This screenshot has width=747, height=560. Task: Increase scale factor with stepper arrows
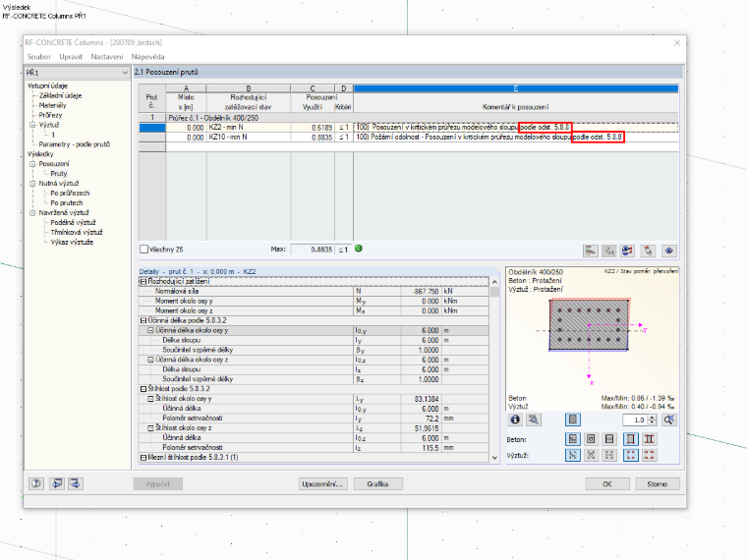coord(653,418)
